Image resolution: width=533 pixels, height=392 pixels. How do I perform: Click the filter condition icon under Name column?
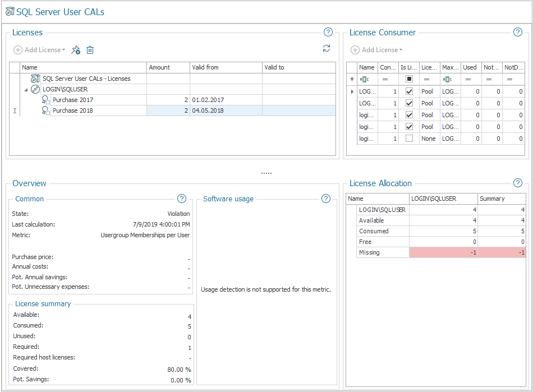(x=364, y=80)
